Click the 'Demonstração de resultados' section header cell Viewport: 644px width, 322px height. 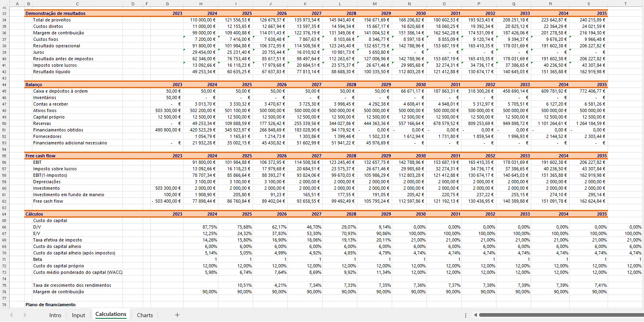[x=55, y=13]
